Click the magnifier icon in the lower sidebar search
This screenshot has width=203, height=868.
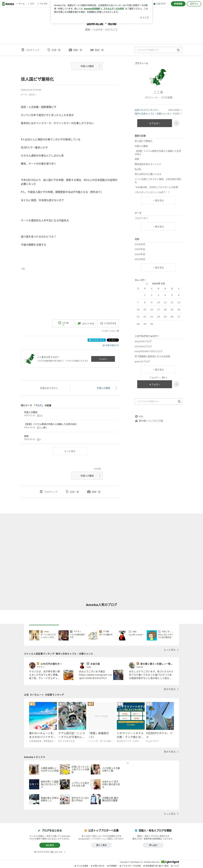[179, 401]
